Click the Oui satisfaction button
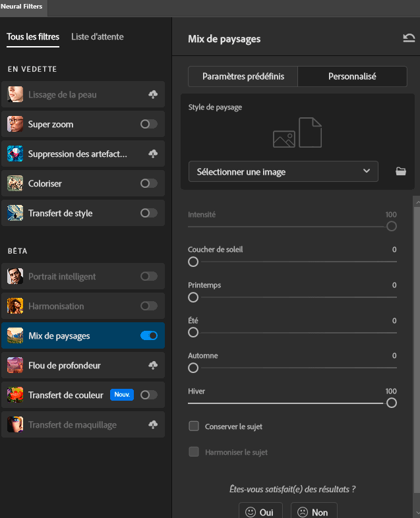The height and width of the screenshot is (518, 420). tap(260, 511)
